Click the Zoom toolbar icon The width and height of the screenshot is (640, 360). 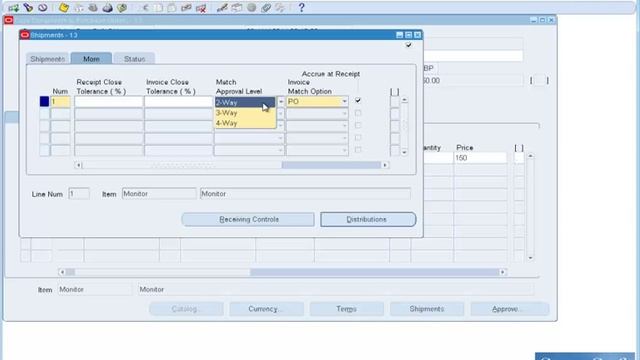[x=237, y=8]
